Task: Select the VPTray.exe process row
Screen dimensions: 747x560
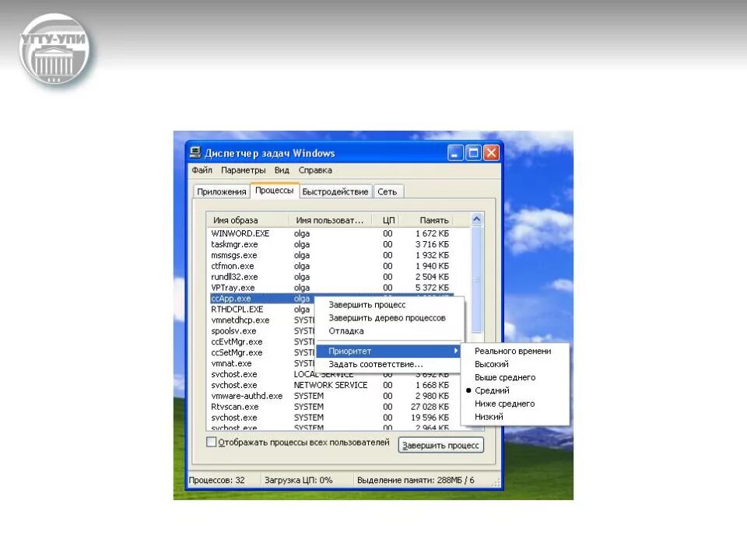Action: coord(331,288)
